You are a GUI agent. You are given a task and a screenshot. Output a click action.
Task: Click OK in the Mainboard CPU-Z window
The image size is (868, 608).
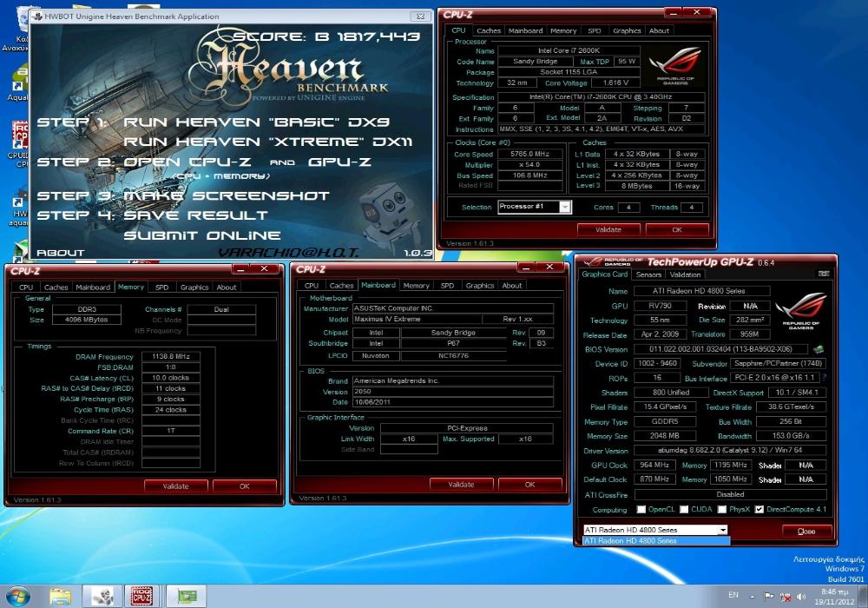[x=529, y=485]
